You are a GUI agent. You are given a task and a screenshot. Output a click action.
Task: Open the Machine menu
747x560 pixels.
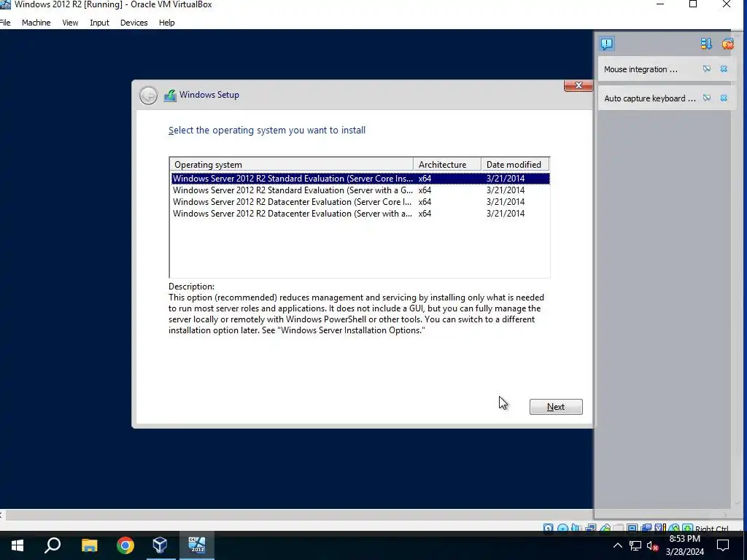pos(36,23)
